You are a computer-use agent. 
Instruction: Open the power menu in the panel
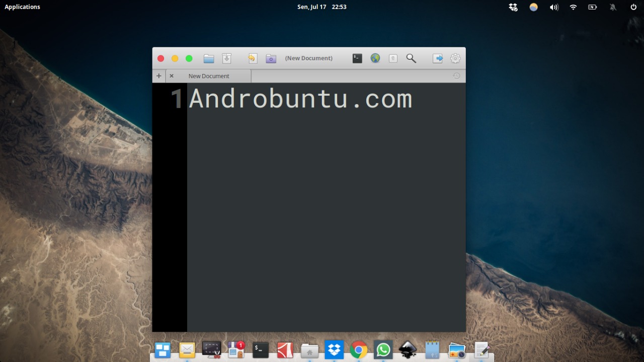pyautogui.click(x=632, y=7)
